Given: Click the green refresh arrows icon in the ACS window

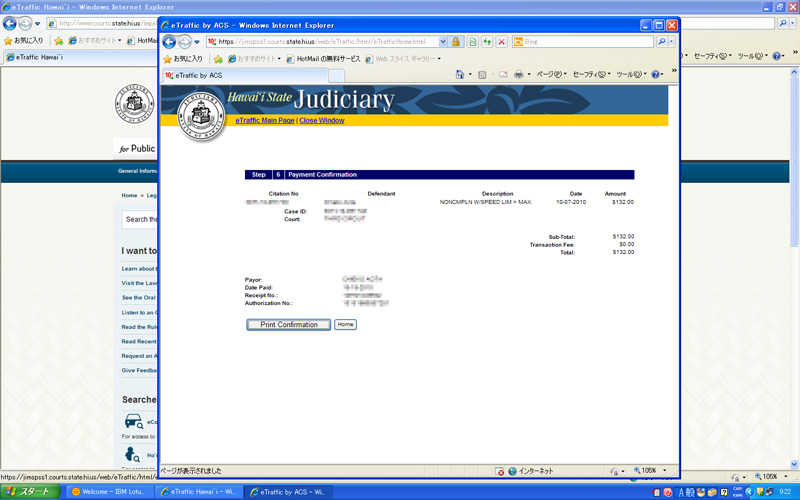Looking at the screenshot, I should pyautogui.click(x=487, y=42).
